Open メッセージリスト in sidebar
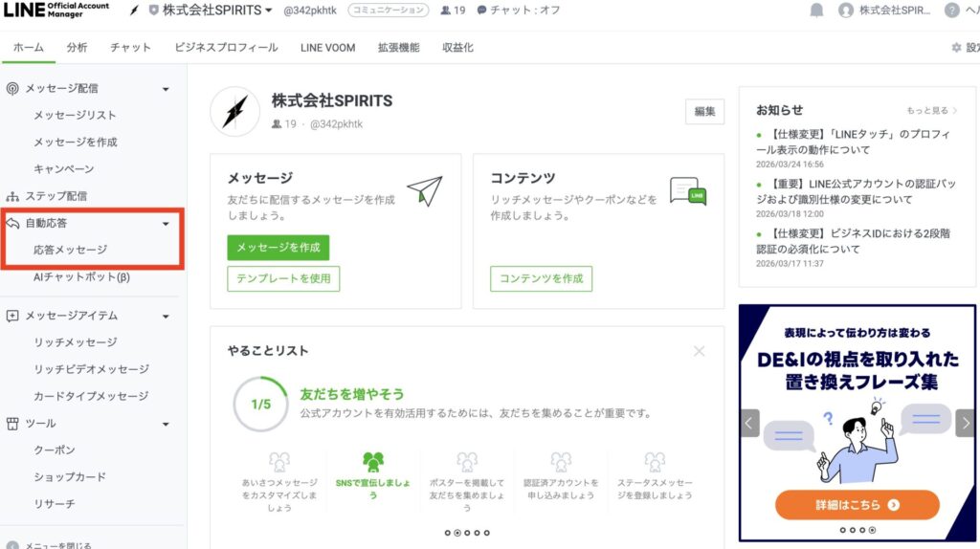 75,116
